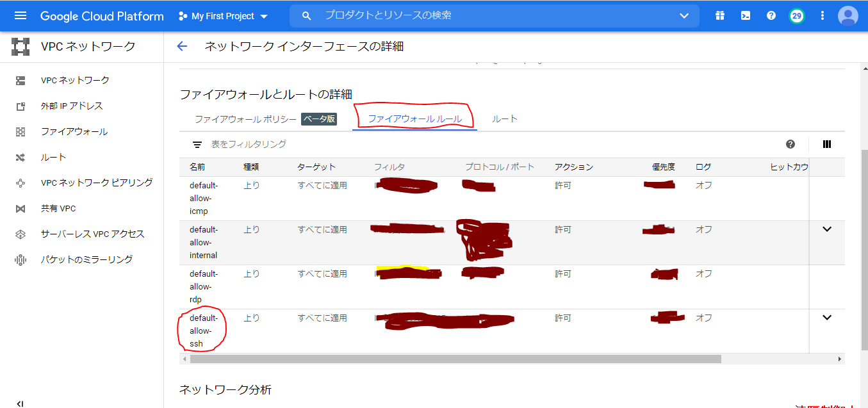Sort by アクション column header

574,167
